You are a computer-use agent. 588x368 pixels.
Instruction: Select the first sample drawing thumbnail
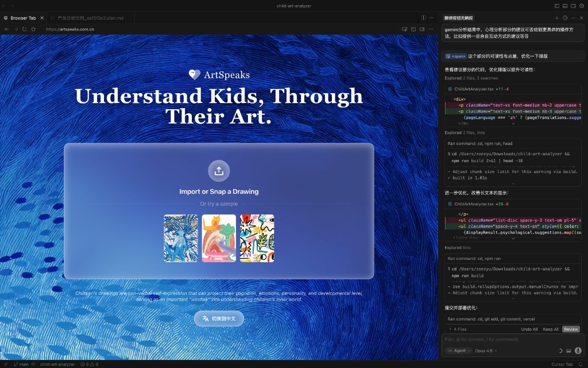pos(180,238)
